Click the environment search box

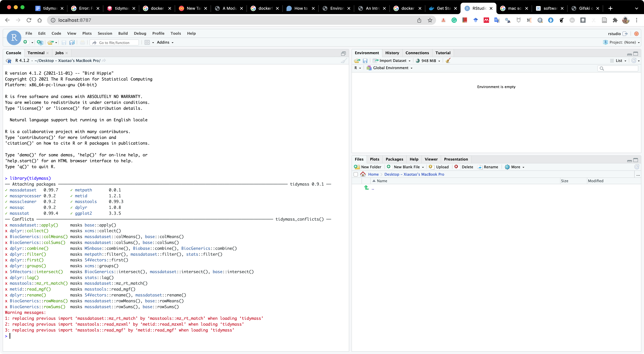tap(618, 68)
